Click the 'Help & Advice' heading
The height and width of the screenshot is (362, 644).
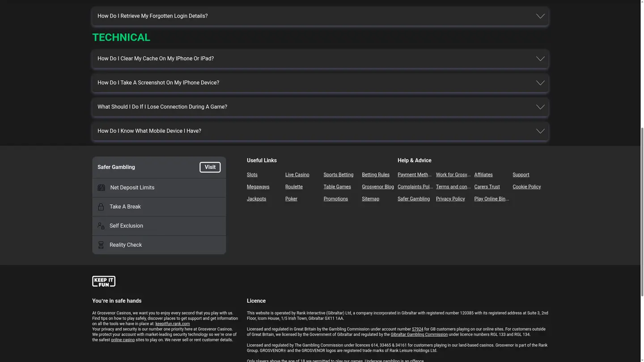[x=415, y=160]
